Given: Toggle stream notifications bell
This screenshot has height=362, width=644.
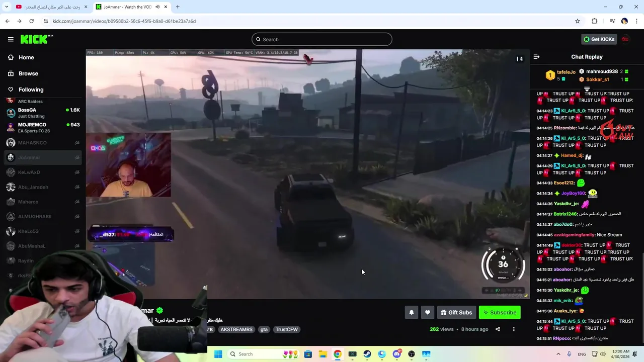Looking at the screenshot, I should (412, 312).
